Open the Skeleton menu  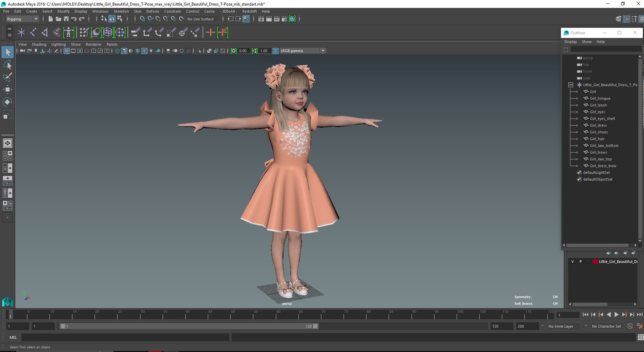tap(121, 11)
